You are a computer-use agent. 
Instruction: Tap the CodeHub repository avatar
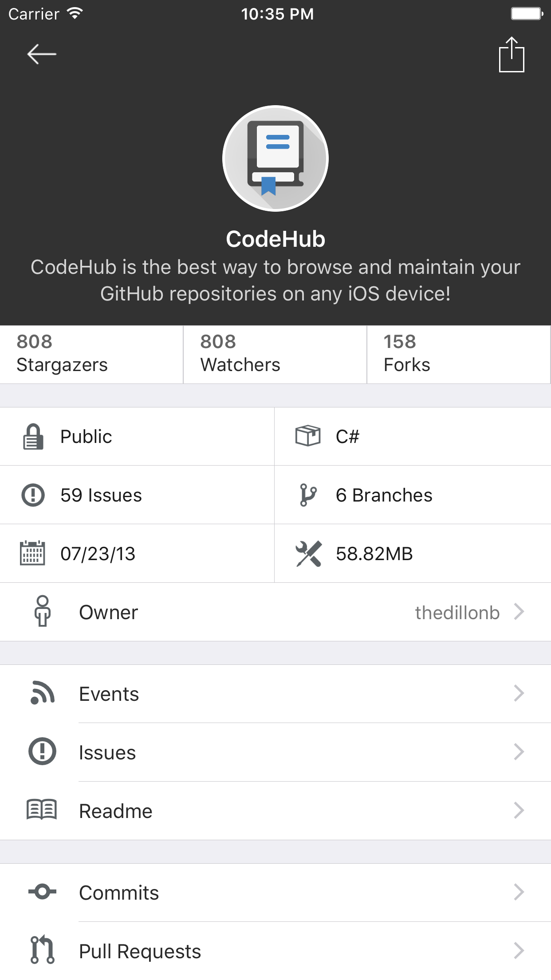point(275,158)
